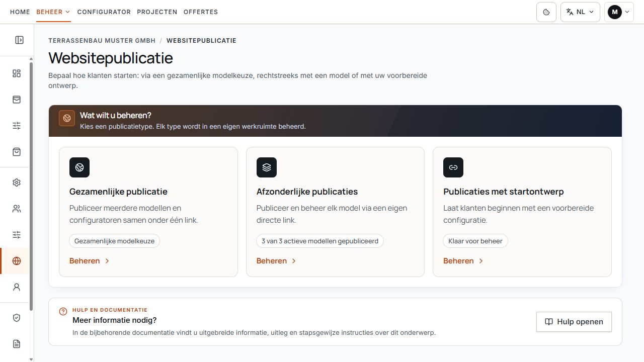Screen dimensions: 644x362
Task: Open OFFERTES in the top menu
Action: tap(201, 12)
